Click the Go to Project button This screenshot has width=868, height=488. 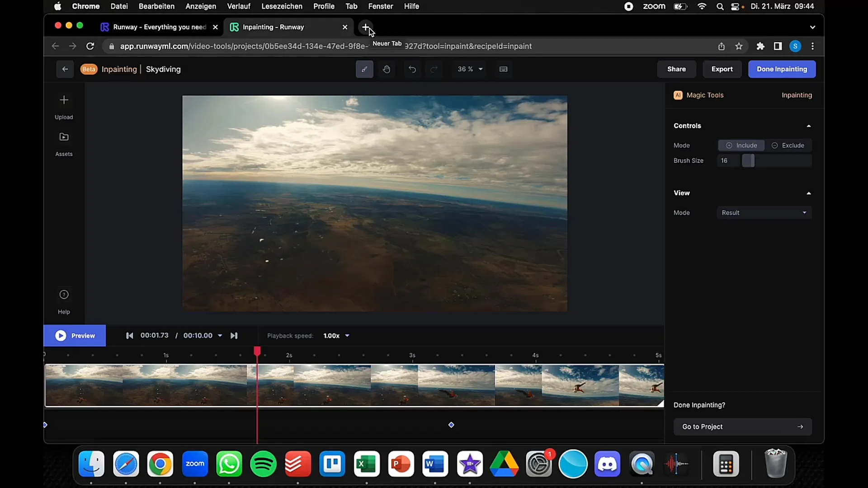pos(742,427)
